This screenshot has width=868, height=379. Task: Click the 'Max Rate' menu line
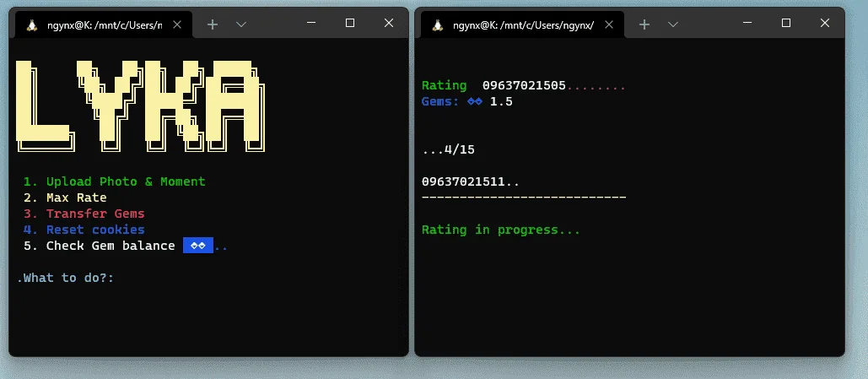point(65,198)
